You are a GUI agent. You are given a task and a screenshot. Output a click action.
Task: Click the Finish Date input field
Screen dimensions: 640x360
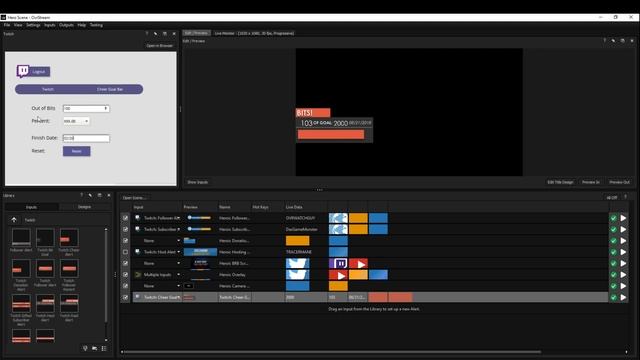coord(86,138)
